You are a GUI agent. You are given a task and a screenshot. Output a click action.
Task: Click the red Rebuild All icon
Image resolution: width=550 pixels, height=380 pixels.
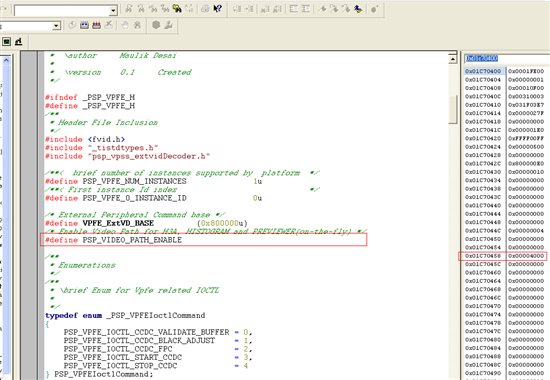(x=96, y=25)
